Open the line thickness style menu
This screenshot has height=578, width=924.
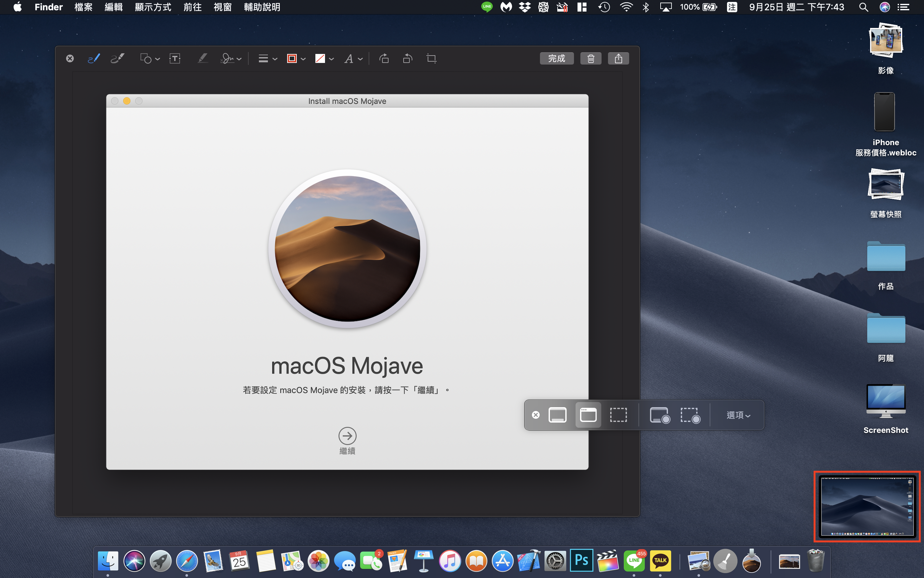pyautogui.click(x=268, y=58)
